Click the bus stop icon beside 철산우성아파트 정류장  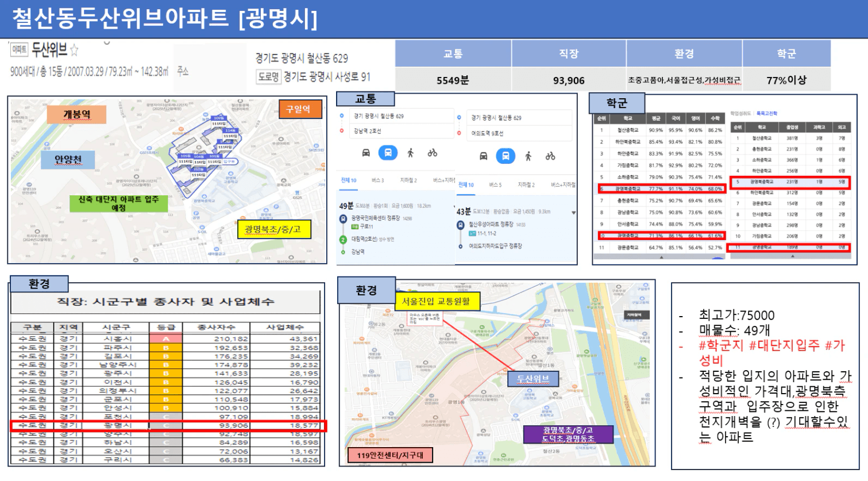pyautogui.click(x=460, y=225)
